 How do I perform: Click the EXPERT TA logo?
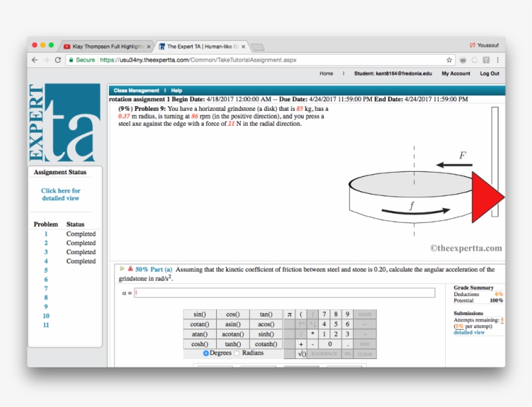64,123
